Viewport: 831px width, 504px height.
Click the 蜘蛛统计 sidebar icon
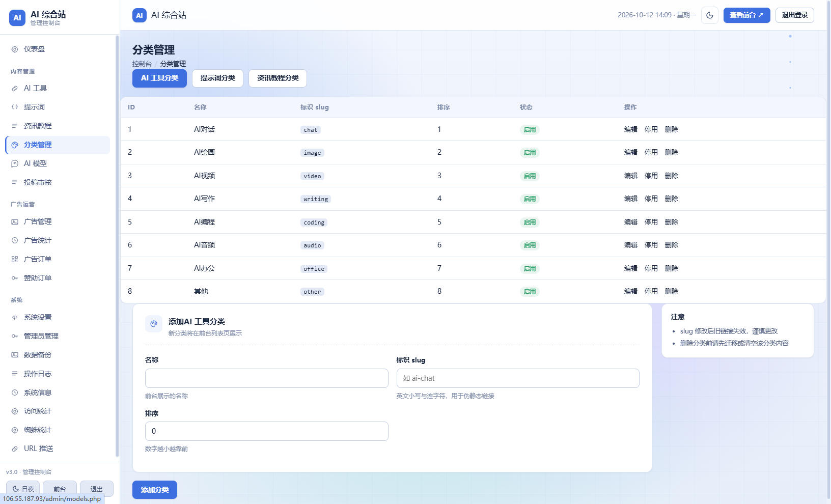[15, 430]
